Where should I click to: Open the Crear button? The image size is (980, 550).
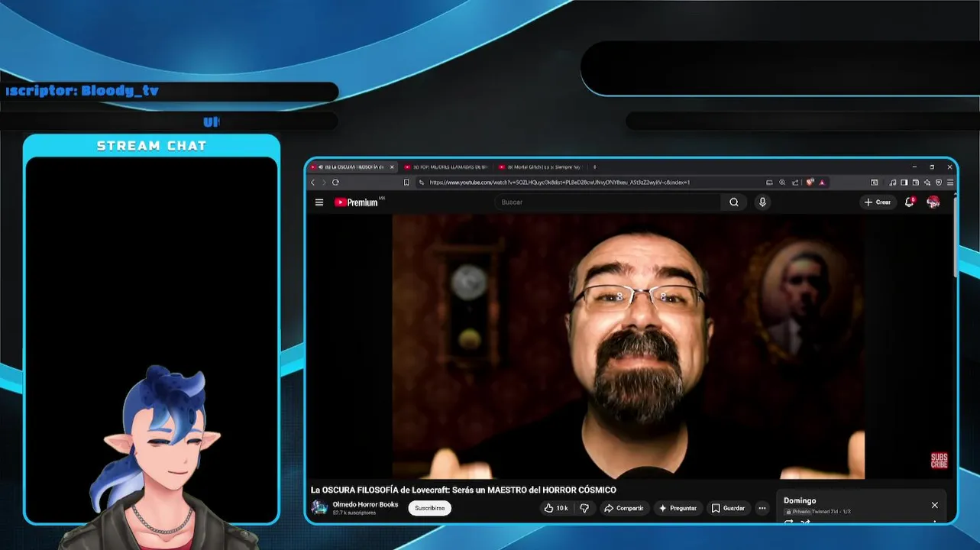pyautogui.click(x=878, y=202)
